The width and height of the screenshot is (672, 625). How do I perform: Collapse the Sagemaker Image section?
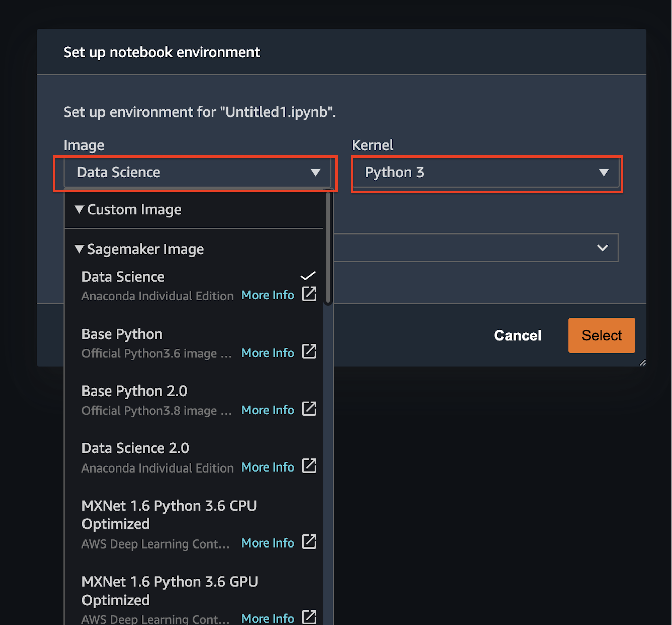[79, 249]
